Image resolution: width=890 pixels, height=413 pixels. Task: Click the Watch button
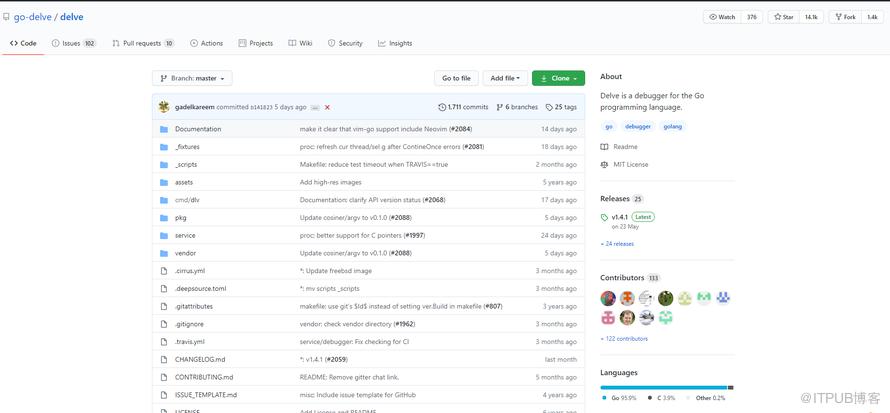pyautogui.click(x=722, y=17)
